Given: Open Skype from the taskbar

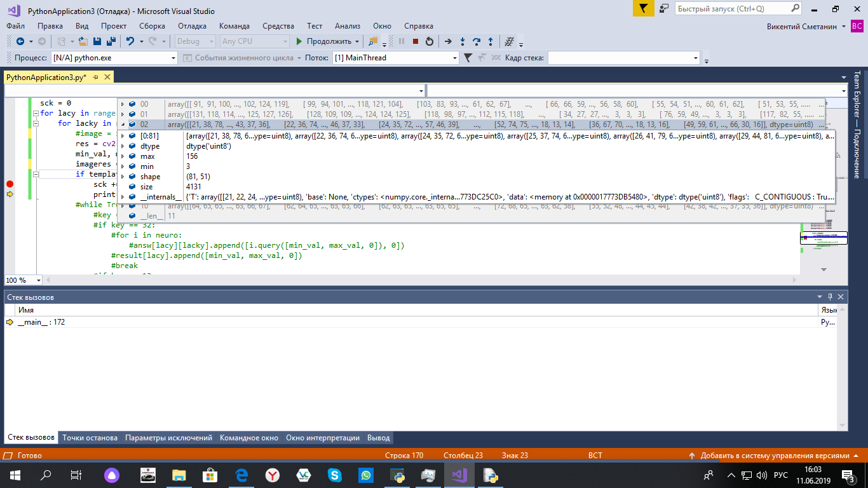Looking at the screenshot, I should (x=335, y=475).
